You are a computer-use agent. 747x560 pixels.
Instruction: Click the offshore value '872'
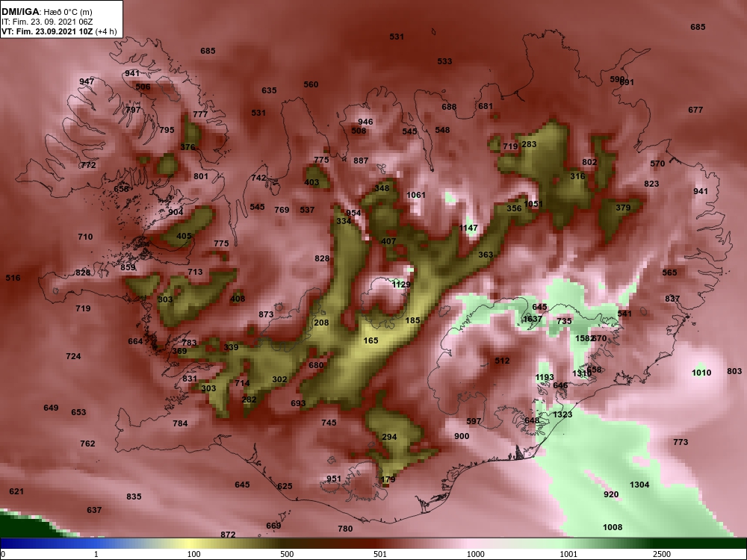228,535
